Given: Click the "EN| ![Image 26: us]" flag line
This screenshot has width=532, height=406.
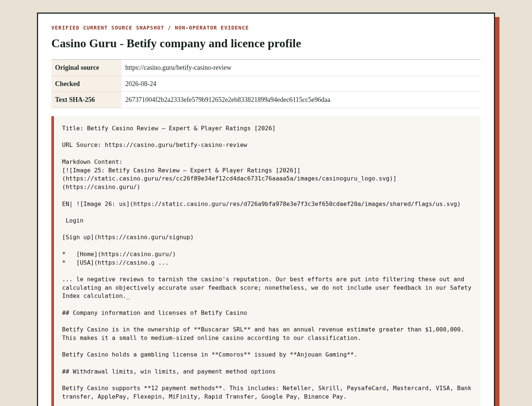Looking at the screenshot, I should coord(261,204).
